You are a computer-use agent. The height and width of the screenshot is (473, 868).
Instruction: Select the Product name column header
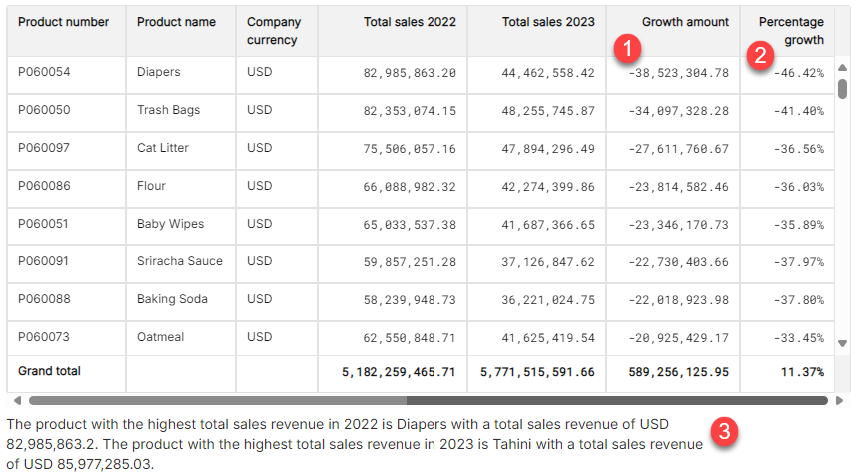(176, 22)
